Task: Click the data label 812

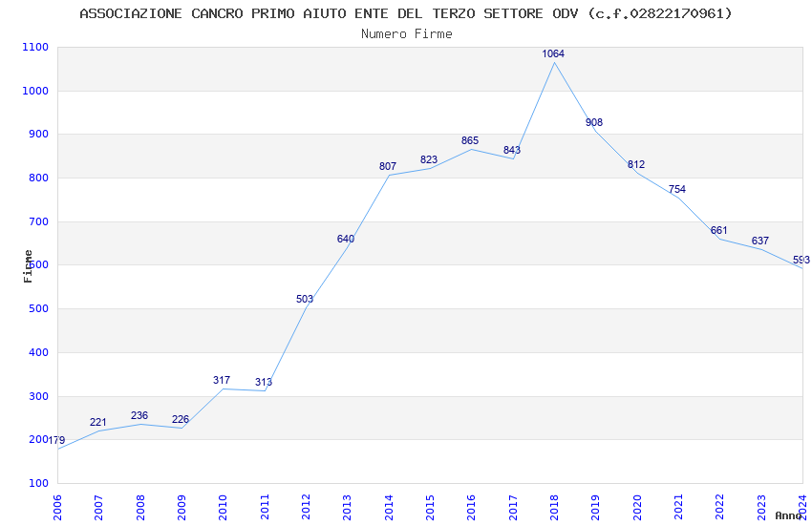Action: [636, 164]
